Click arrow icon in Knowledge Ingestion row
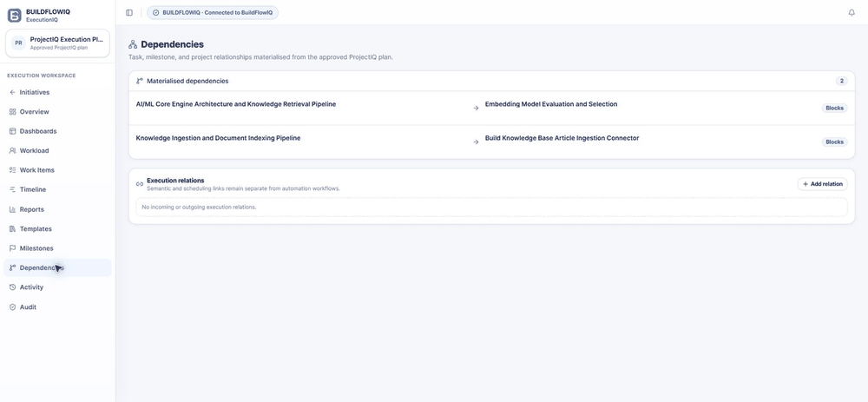Viewport: 868px width, 402px height. 476,142
